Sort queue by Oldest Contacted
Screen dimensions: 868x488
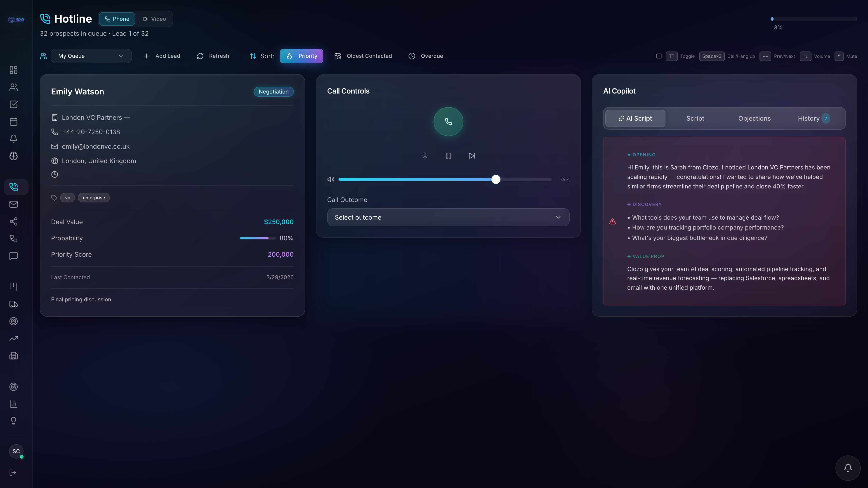pyautogui.click(x=363, y=56)
